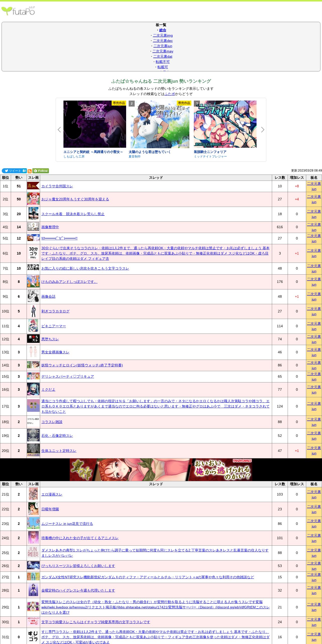Open the 二次元裏may board
Viewport: 322px width, 644px height.
click(x=163, y=51)
